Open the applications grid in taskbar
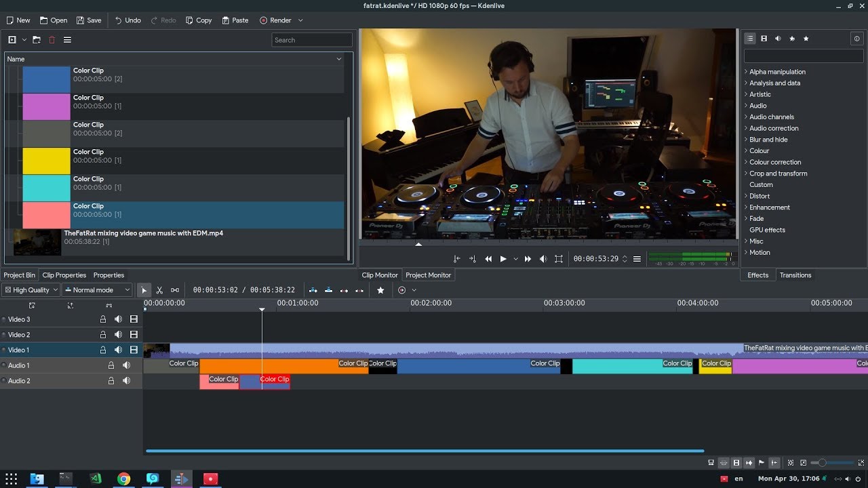Image resolution: width=868 pixels, height=488 pixels. 12,479
